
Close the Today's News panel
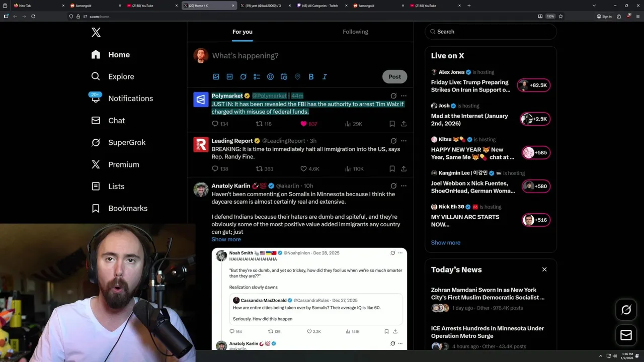[x=544, y=269]
